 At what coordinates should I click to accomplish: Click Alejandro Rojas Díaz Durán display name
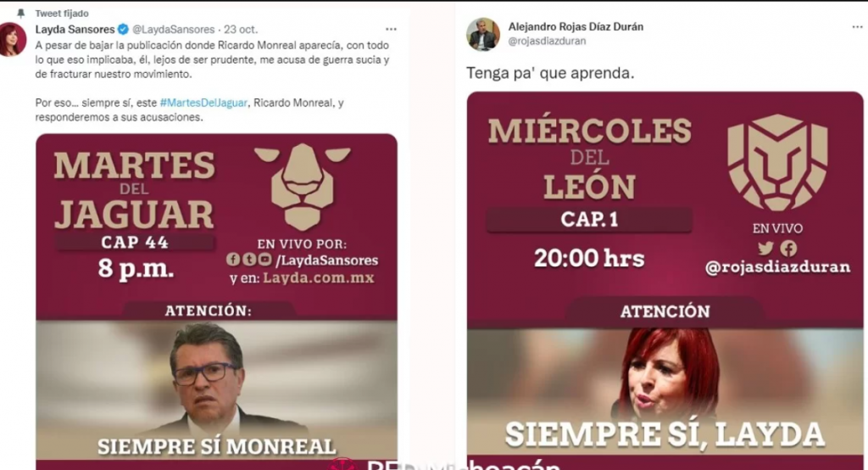pos(576,26)
